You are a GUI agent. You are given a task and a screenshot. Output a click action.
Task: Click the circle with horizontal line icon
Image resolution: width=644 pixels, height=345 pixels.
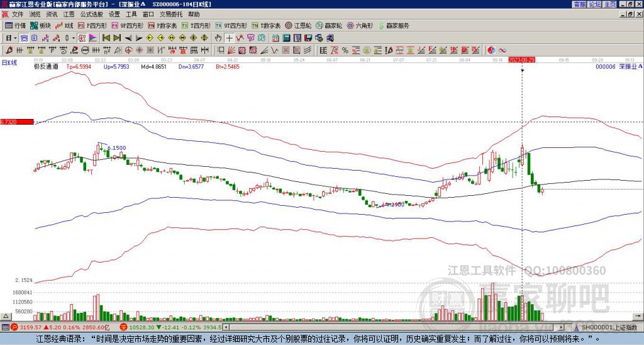[85, 50]
